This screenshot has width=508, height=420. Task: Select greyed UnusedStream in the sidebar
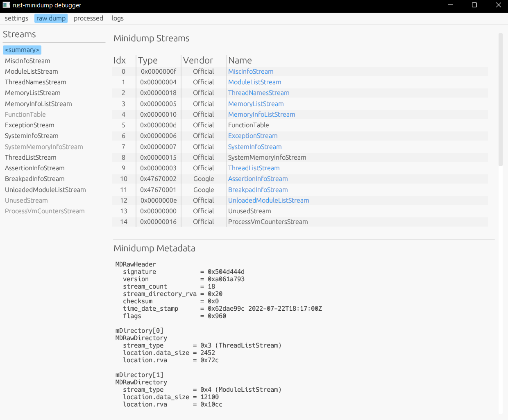pos(26,200)
